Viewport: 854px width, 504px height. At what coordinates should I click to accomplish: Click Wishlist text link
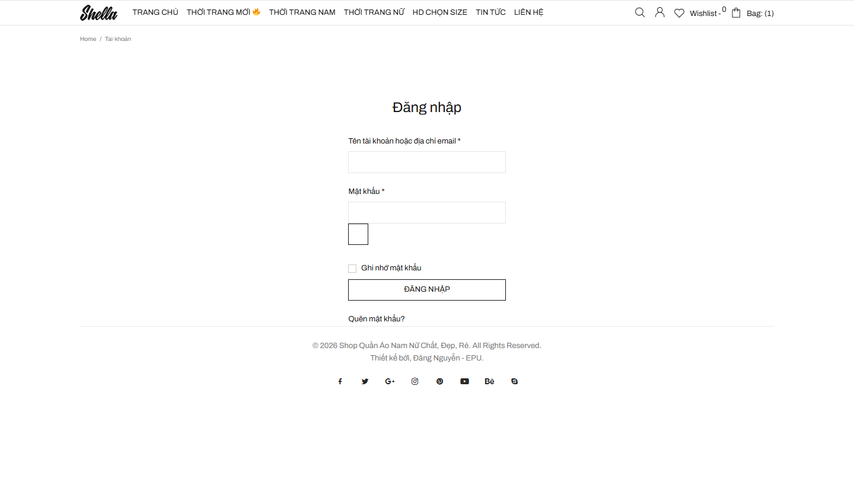[x=705, y=14]
